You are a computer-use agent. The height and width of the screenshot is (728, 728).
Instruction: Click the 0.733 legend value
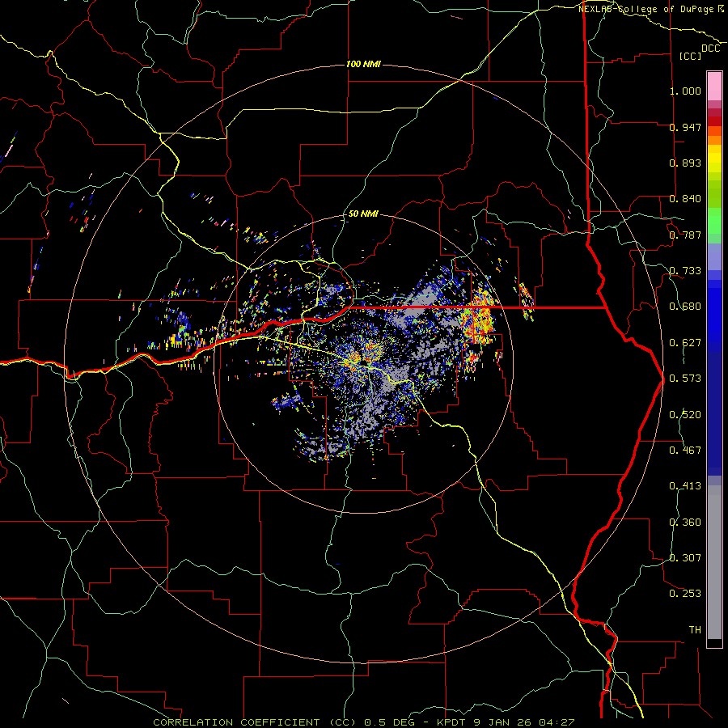685,271
